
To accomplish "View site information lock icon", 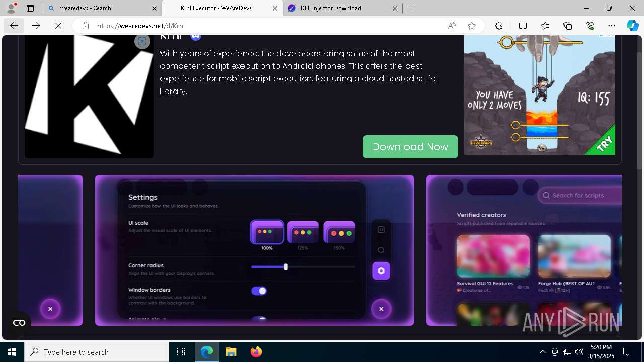I will point(86,26).
